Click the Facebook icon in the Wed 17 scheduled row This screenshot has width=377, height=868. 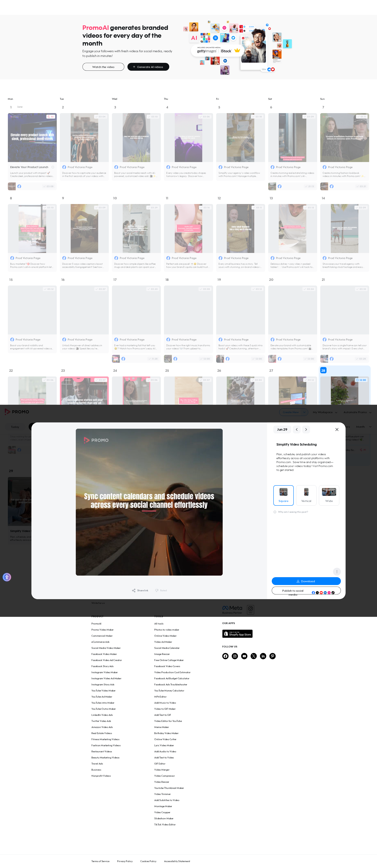click(x=123, y=359)
